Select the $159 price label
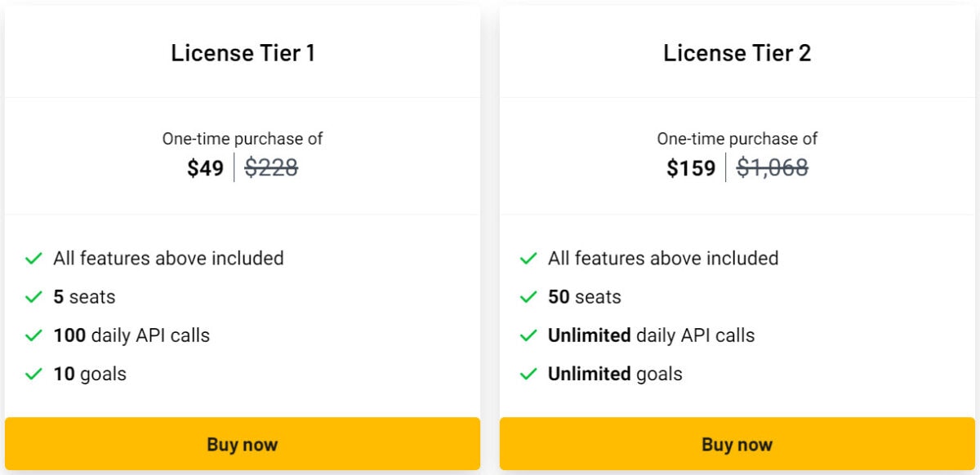Viewport: 980px width, 475px height. tap(692, 169)
